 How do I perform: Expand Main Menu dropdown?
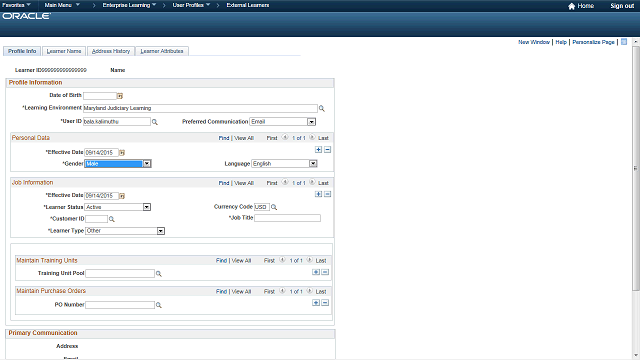62,5
